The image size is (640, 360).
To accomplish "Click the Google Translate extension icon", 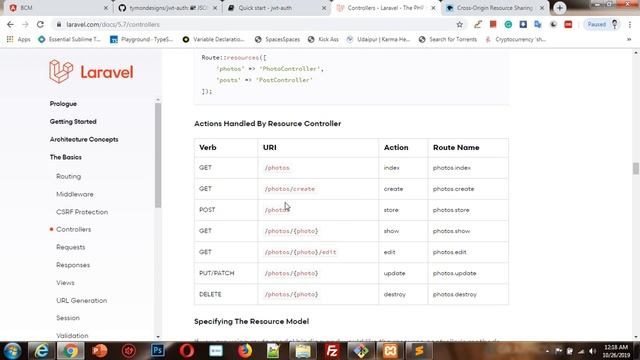I will pyautogui.click(x=538, y=24).
